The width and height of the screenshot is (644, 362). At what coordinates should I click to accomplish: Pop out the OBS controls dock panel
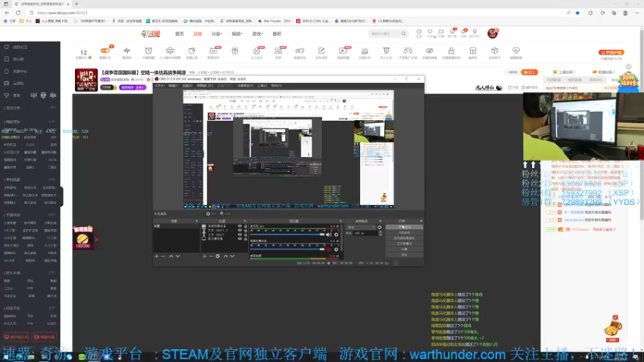(422, 220)
